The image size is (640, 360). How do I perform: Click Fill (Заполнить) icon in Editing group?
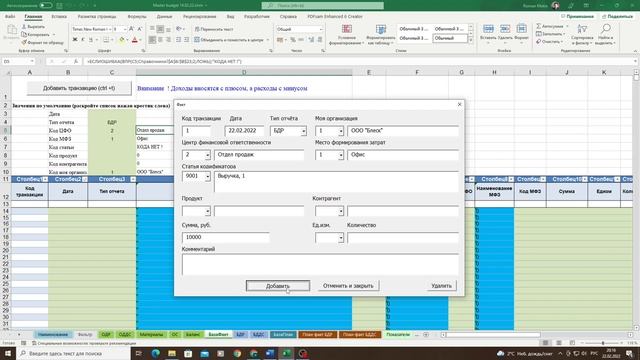tap(539, 34)
